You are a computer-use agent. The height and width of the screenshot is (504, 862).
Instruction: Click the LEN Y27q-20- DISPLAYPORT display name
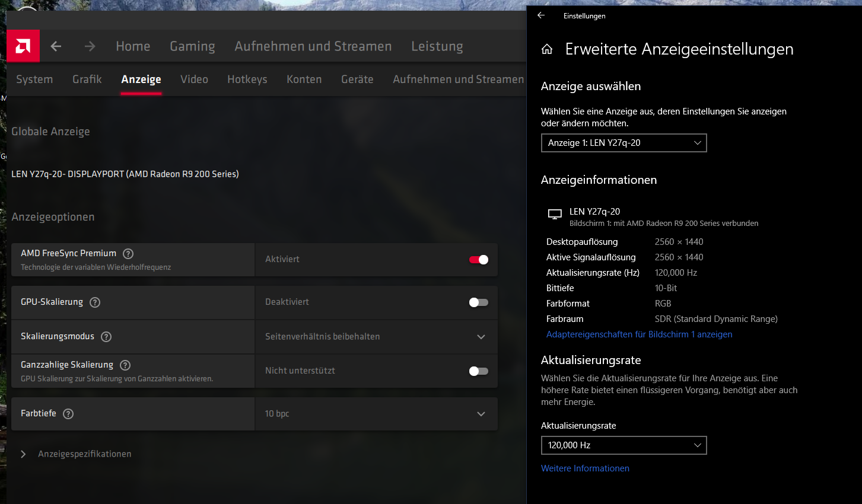click(x=125, y=174)
